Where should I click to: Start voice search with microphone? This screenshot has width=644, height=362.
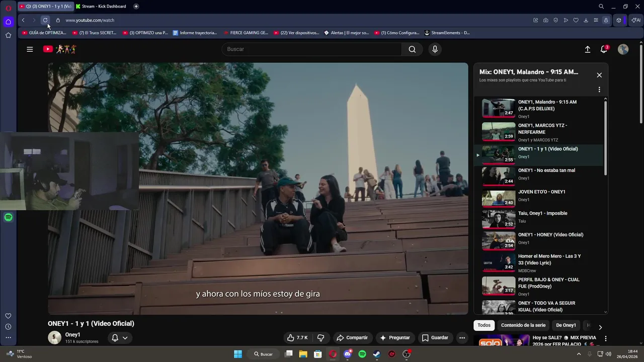pos(435,49)
